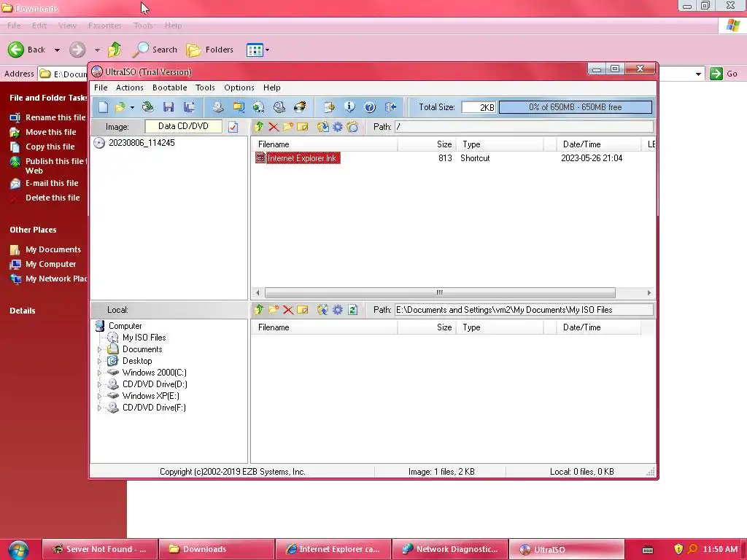Click Delete this file in Downloads sidebar
This screenshot has width=747, height=560.
pos(53,198)
